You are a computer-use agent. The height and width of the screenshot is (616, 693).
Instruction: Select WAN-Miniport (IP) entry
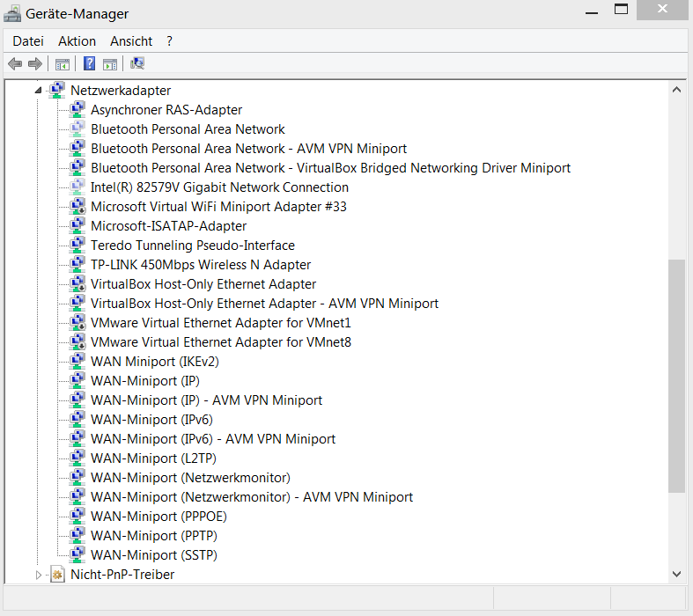(x=145, y=381)
